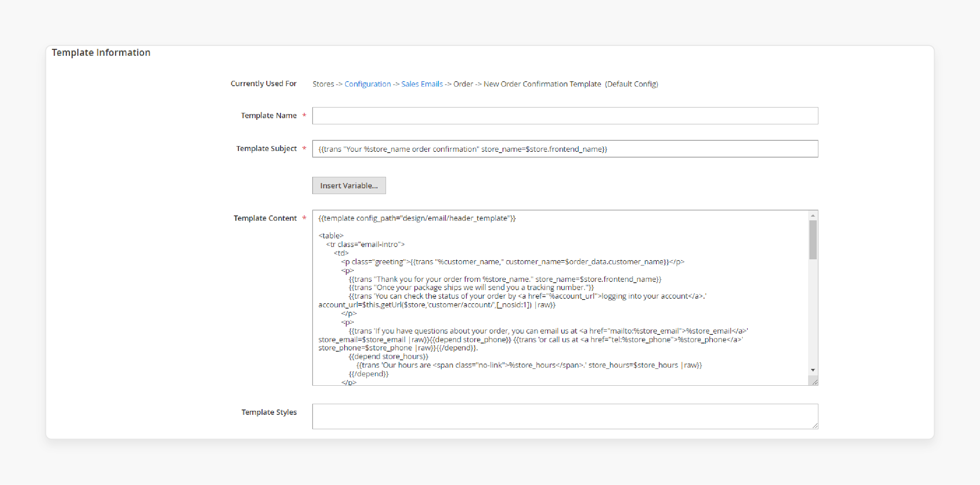Click the {{depend store_hours}} line
The image size is (980, 485).
tap(388, 356)
